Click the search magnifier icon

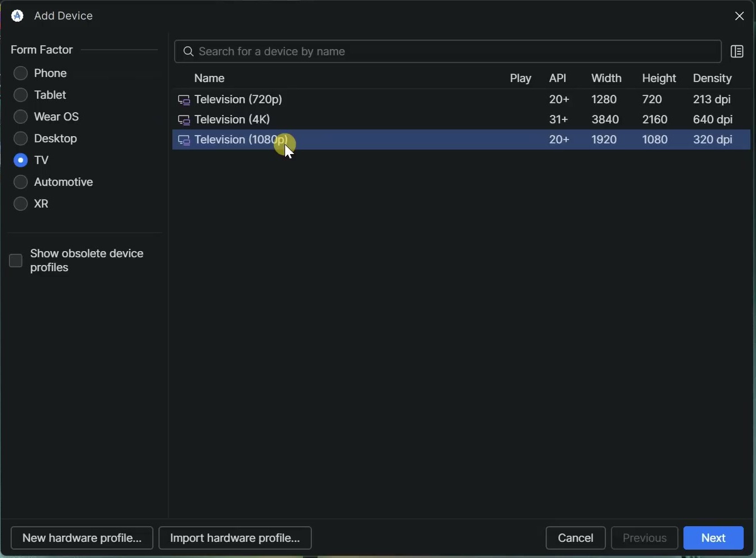(x=189, y=52)
